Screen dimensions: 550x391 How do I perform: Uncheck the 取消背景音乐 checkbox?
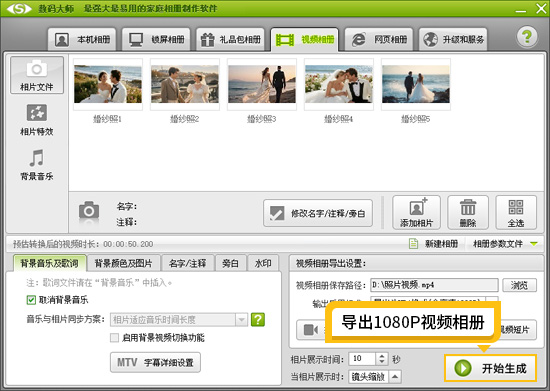tap(31, 300)
